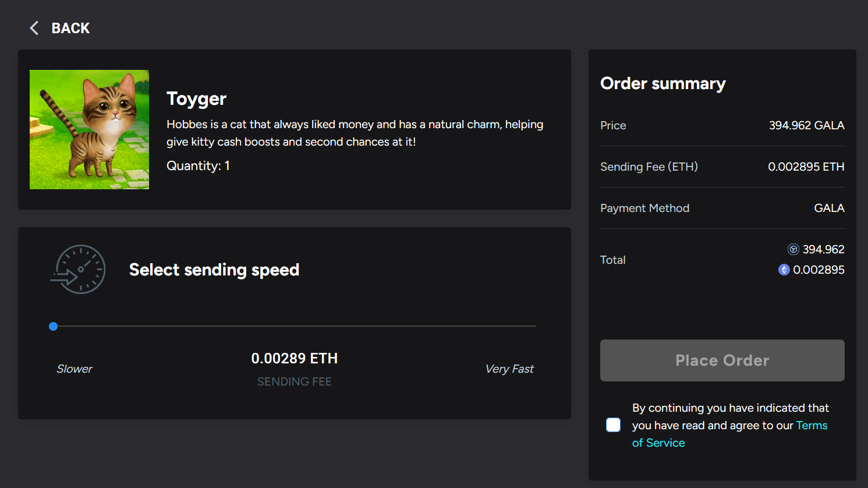The height and width of the screenshot is (488, 868).
Task: Click the Very Fast speed label
Action: coord(509,369)
